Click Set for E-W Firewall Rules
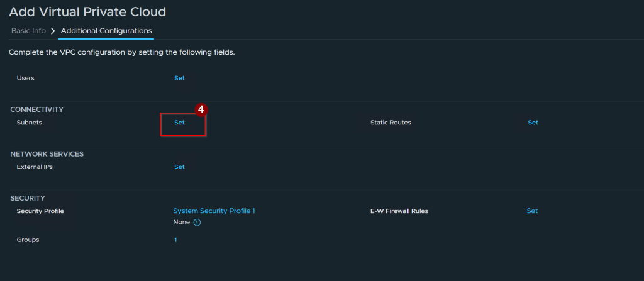 coord(532,211)
